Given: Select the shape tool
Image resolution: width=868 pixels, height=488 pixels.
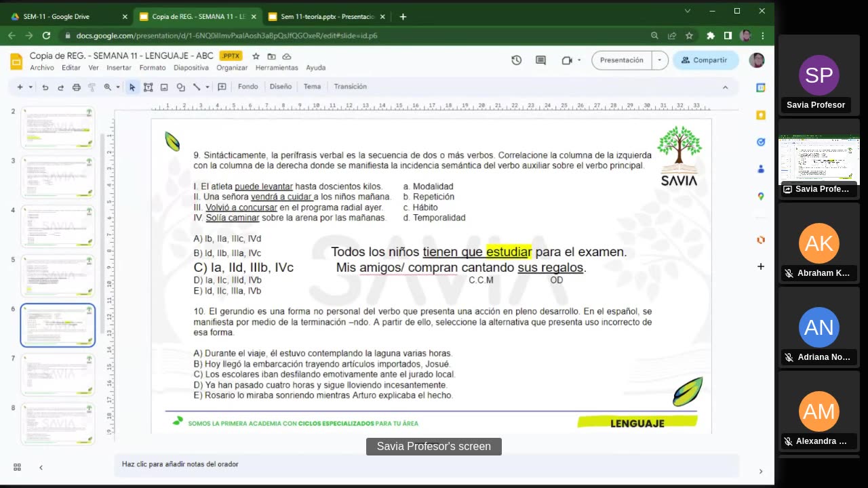Looking at the screenshot, I should (180, 87).
